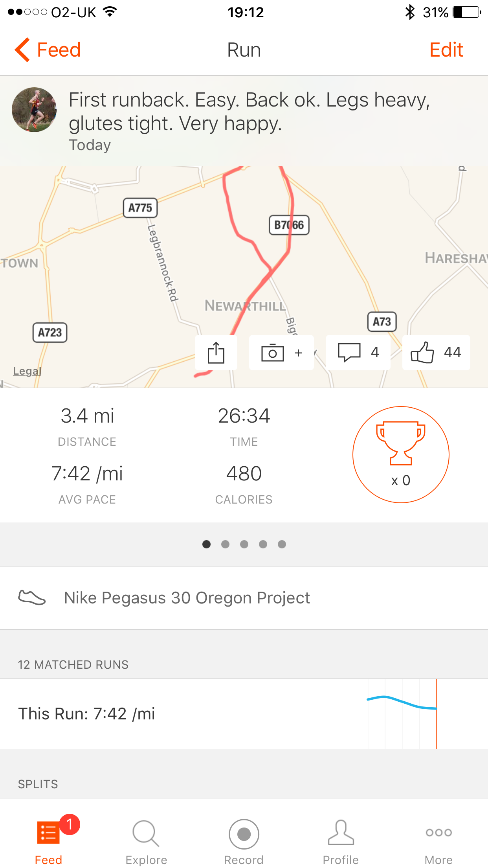
Task: Jump to last stats page dot
Action: click(x=282, y=544)
